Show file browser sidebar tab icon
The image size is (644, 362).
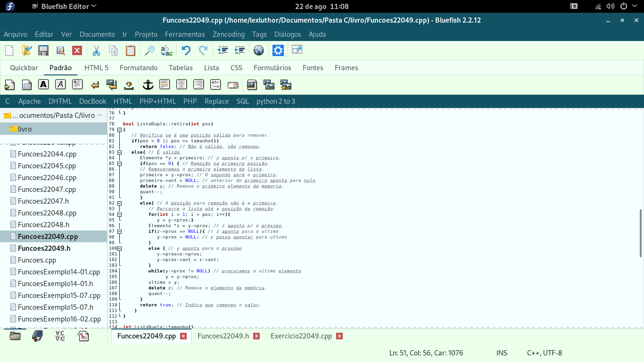point(15,336)
